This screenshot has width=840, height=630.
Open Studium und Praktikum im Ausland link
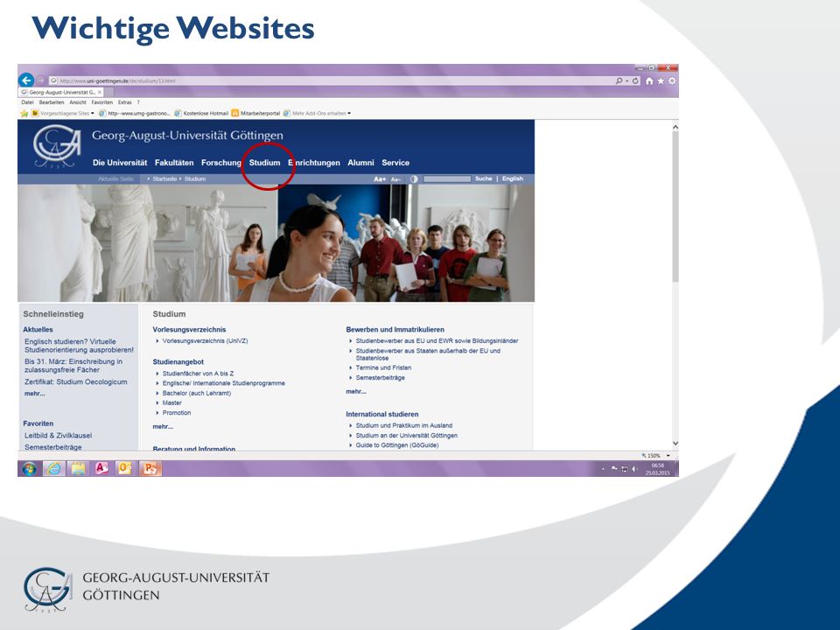pyautogui.click(x=404, y=425)
